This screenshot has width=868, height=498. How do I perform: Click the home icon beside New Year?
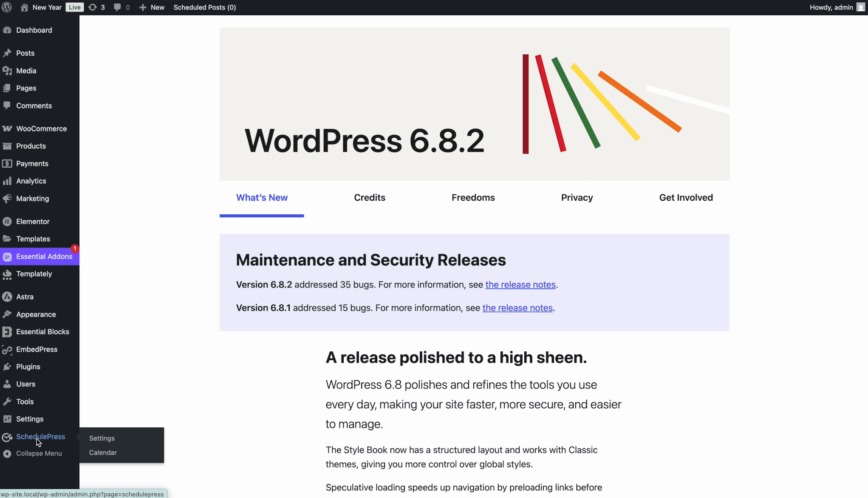tap(24, 7)
